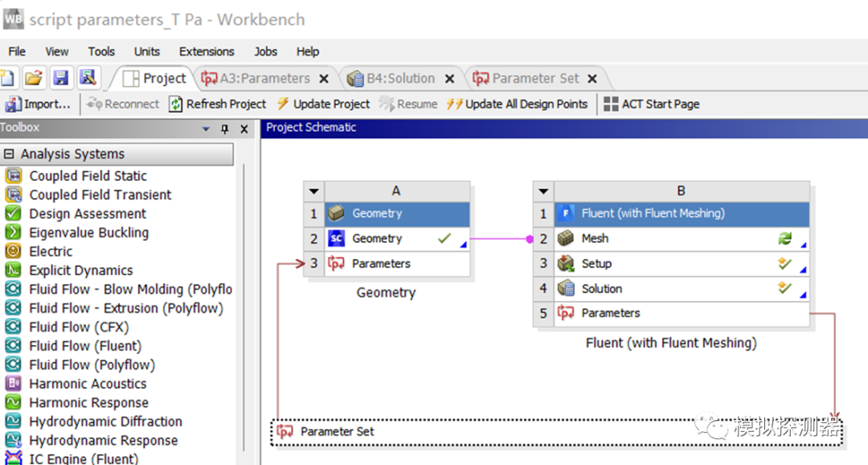
Task: Click the New project toolbar icon
Action: (8, 78)
